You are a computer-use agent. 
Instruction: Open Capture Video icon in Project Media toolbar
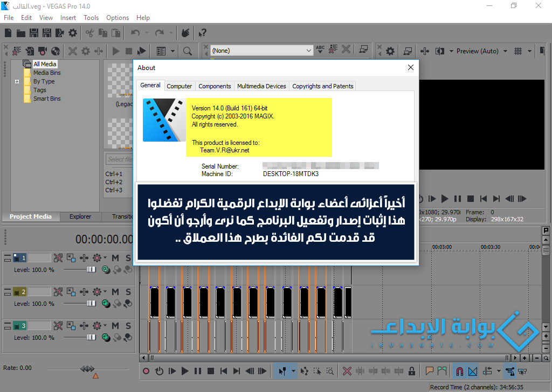tap(43, 51)
